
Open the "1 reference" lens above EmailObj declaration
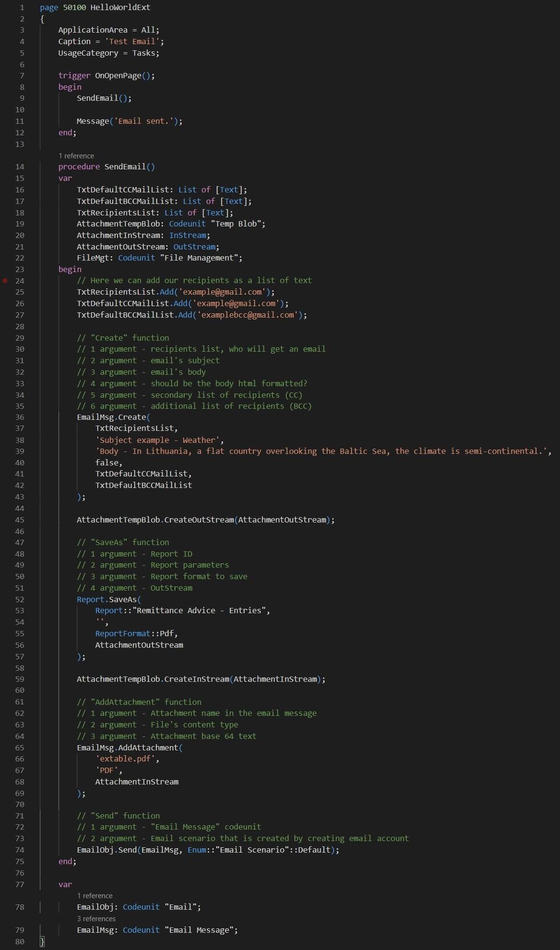coord(95,895)
